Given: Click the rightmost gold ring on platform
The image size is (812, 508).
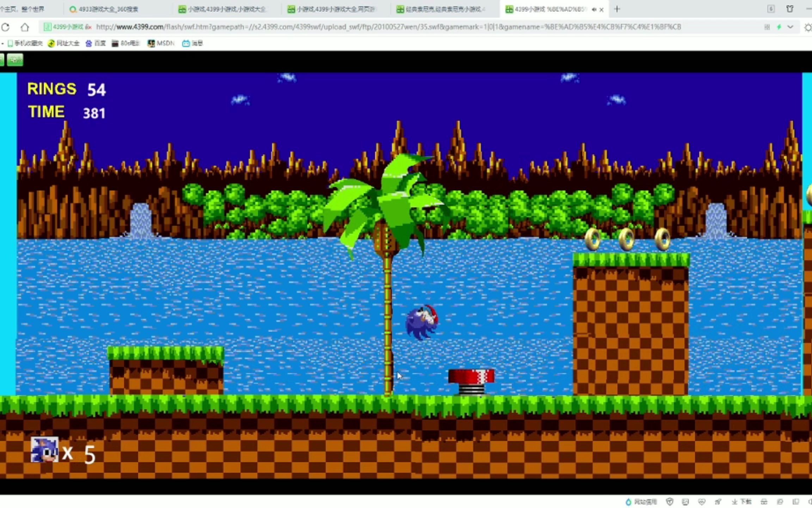Looking at the screenshot, I should point(663,239).
